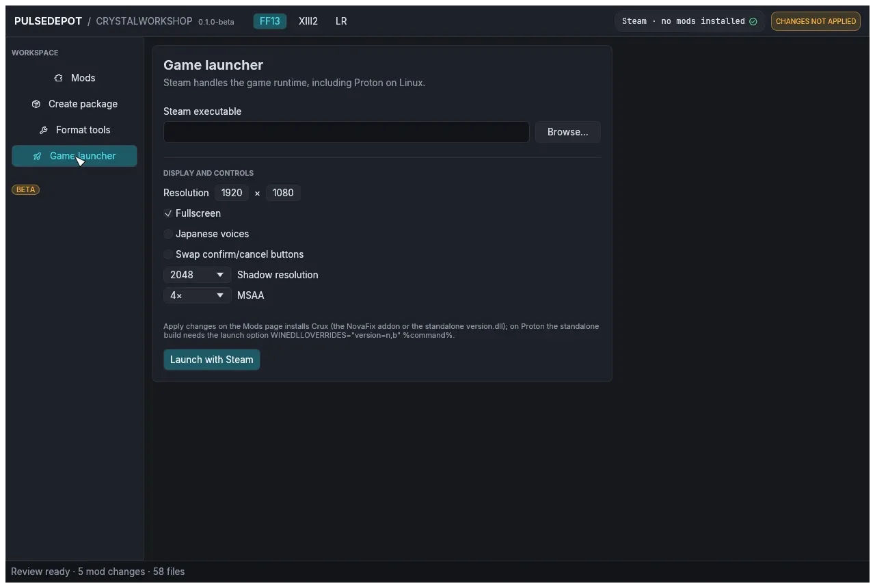Open the Mods page in sidebar
The width and height of the screenshot is (875, 588).
pyautogui.click(x=75, y=78)
